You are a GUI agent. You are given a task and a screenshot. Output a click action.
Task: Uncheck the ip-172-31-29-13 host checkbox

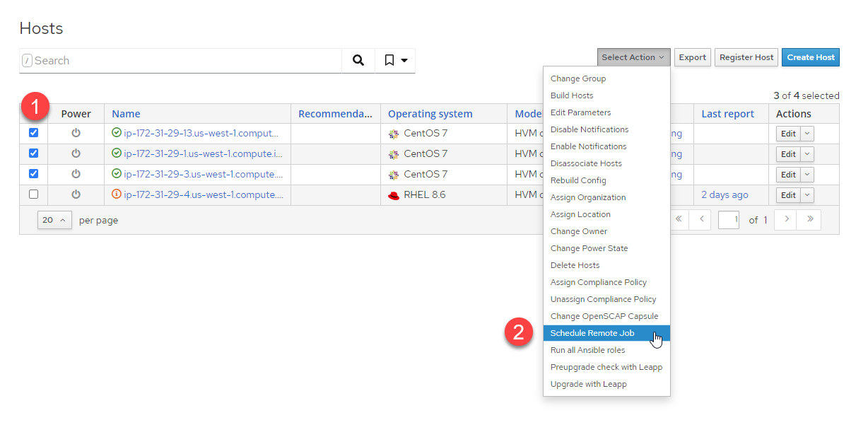click(x=33, y=133)
